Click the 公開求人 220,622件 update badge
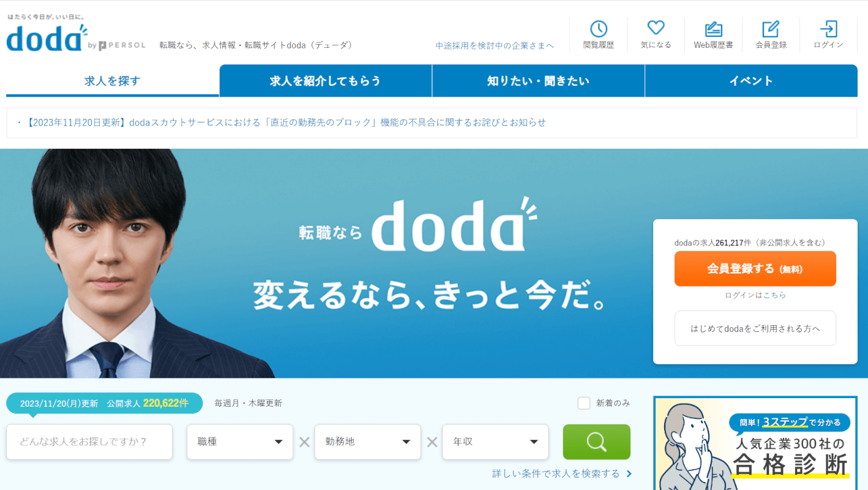 tap(105, 403)
